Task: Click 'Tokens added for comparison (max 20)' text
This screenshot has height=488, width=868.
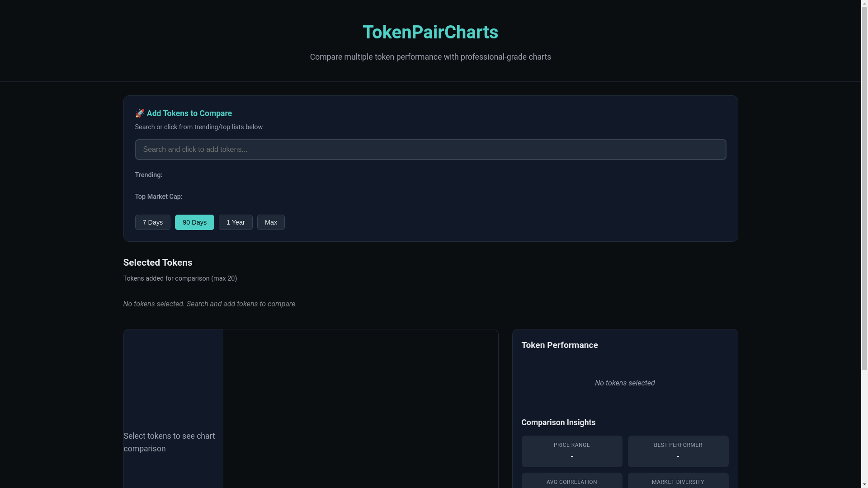Action: [x=180, y=278]
